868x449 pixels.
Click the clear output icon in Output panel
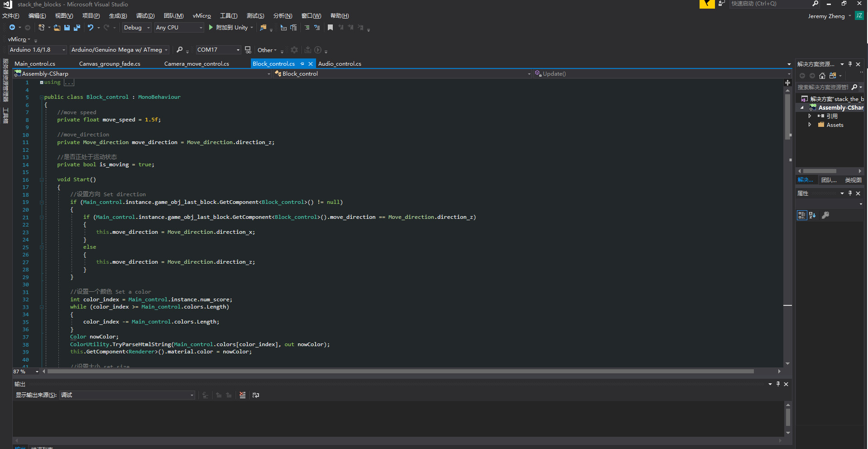(243, 395)
